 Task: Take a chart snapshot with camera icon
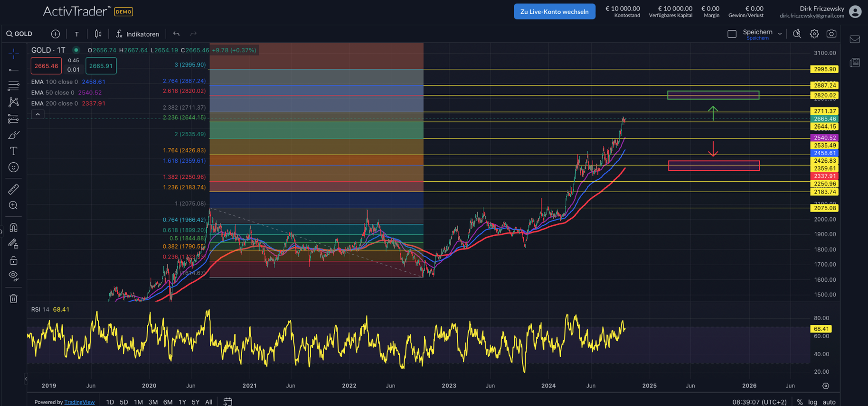[831, 34]
